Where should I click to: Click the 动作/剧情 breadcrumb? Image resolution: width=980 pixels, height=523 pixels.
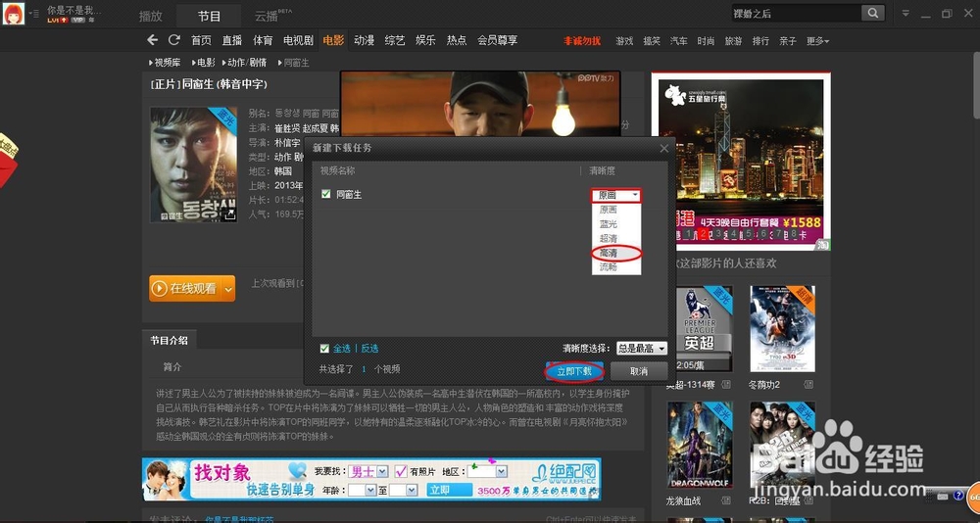point(247,63)
